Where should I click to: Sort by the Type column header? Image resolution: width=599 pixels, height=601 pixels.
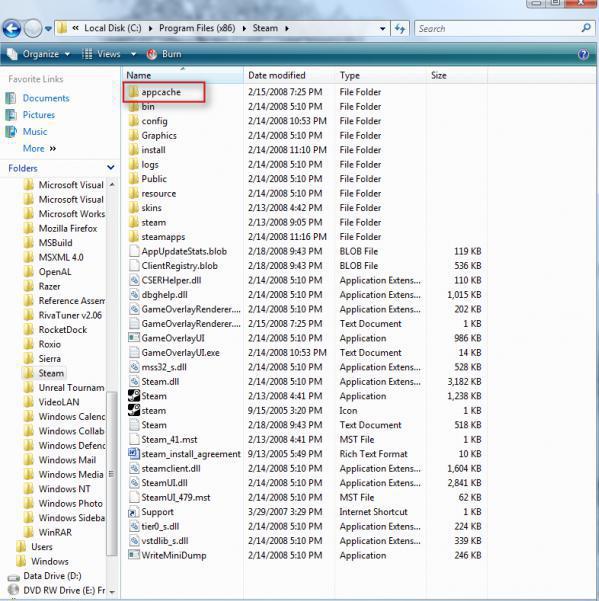click(x=381, y=75)
